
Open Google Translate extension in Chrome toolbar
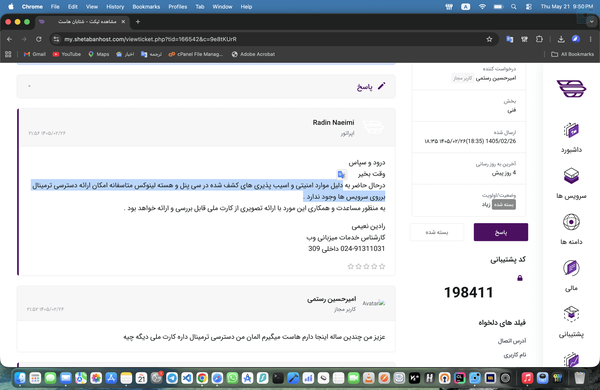pyautogui.click(x=509, y=39)
